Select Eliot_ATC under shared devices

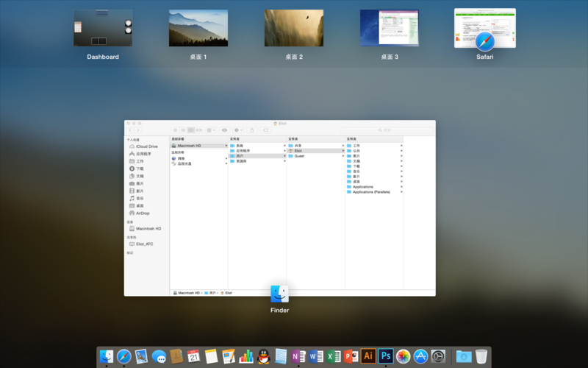(x=144, y=244)
